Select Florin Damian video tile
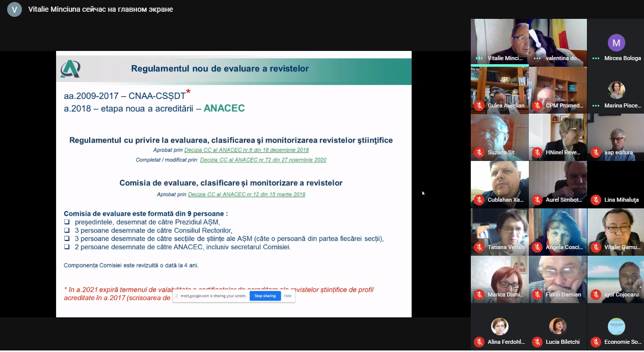The height and width of the screenshot is (352, 644). tap(558, 280)
